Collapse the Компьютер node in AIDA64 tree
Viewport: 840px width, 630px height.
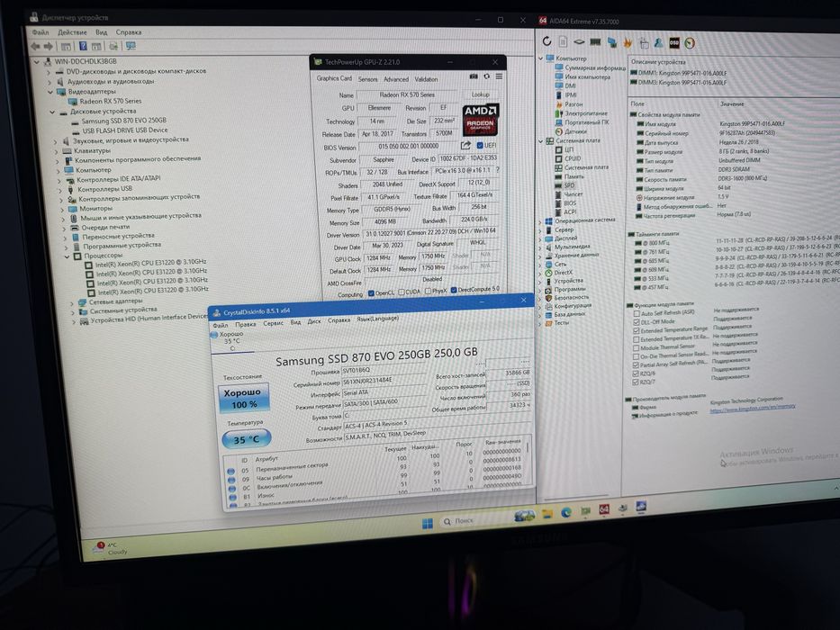click(540, 58)
